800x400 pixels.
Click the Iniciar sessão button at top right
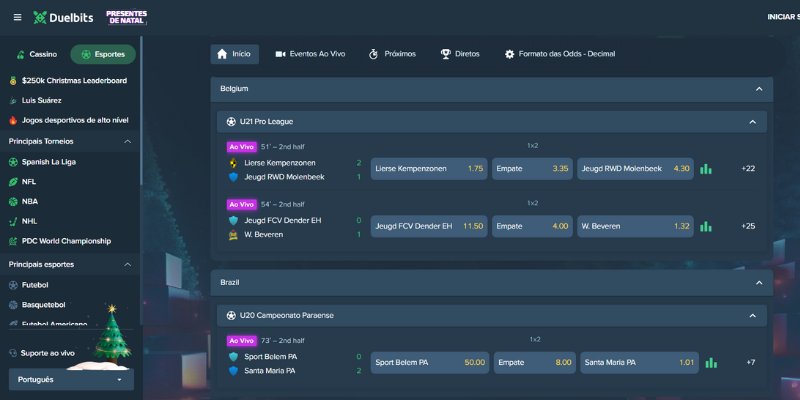click(783, 17)
